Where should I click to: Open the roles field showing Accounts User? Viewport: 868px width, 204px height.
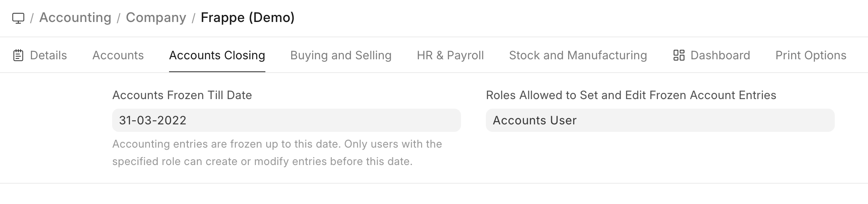tap(660, 120)
